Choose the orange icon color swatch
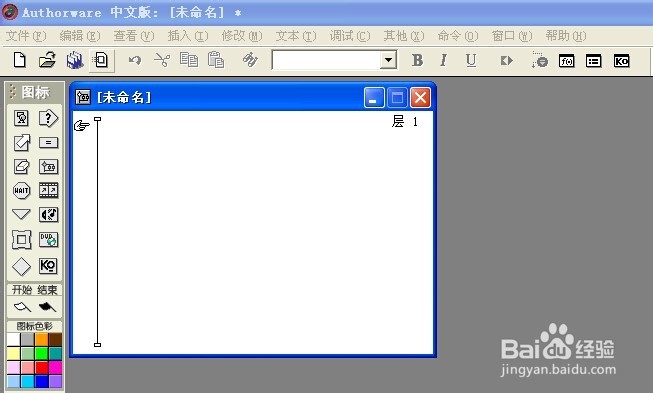 click(x=41, y=340)
